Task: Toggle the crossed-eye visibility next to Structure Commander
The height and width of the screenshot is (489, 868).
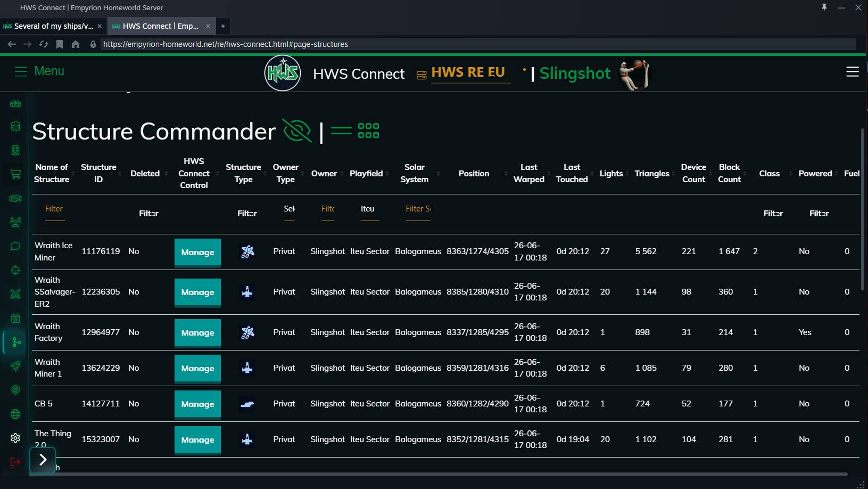Action: click(297, 131)
